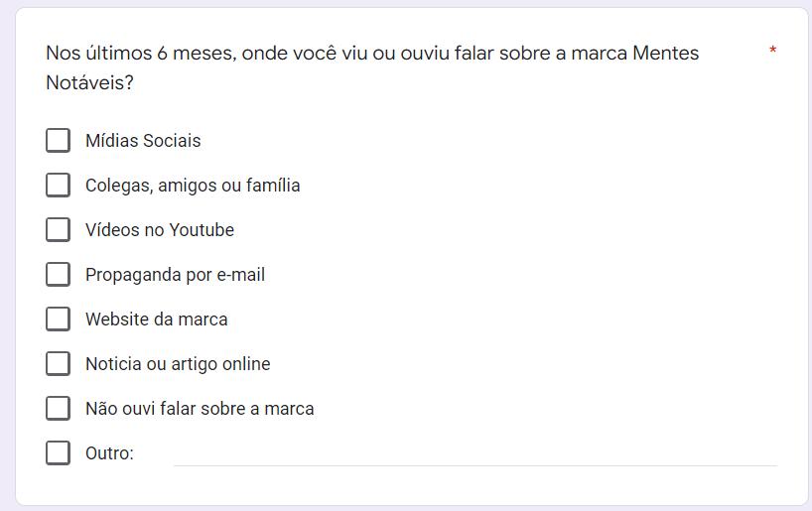Type-focus the Outro text input line

click(x=474, y=452)
